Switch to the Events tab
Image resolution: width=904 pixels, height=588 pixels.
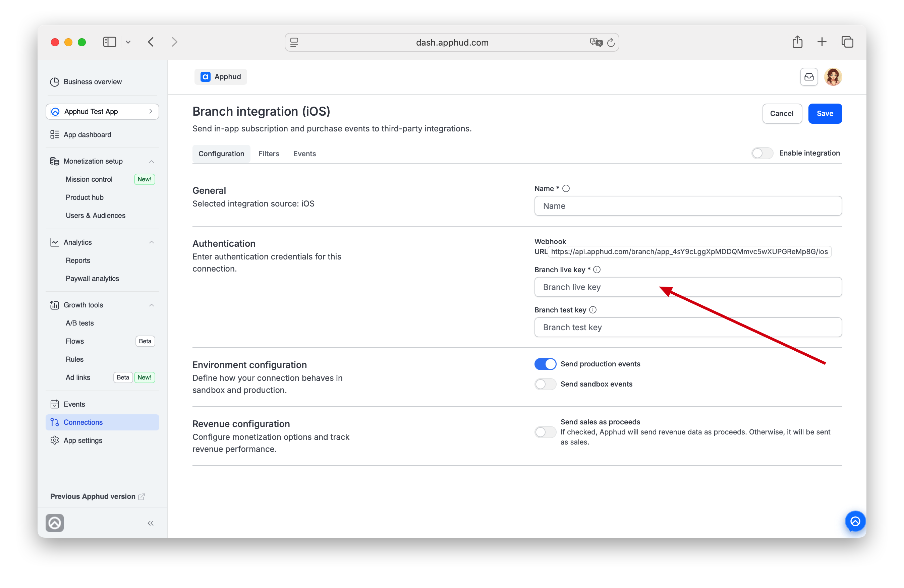304,154
